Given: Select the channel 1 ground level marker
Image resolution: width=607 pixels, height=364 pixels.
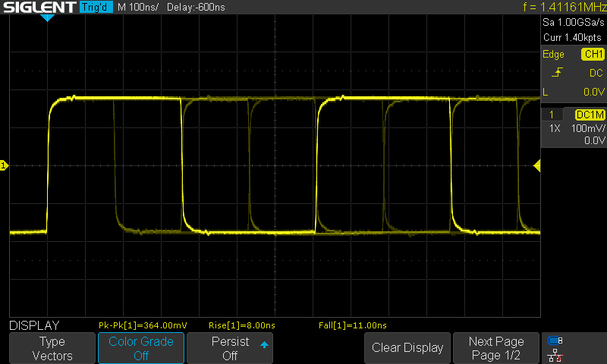Looking at the screenshot, I should point(4,165).
